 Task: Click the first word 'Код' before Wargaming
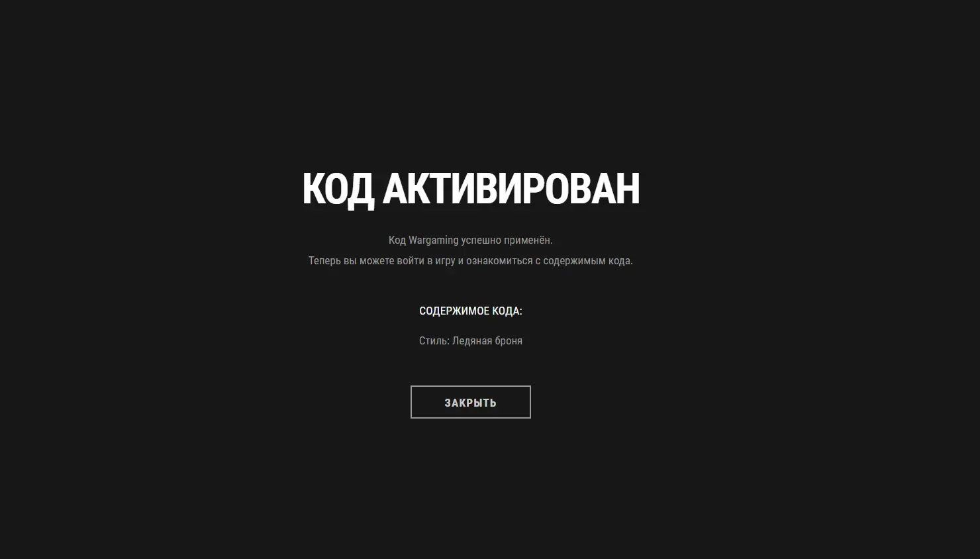click(397, 240)
